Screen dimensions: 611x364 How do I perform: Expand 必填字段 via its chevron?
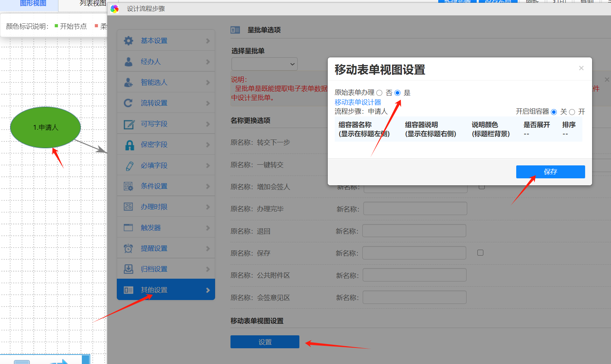pyautogui.click(x=208, y=166)
